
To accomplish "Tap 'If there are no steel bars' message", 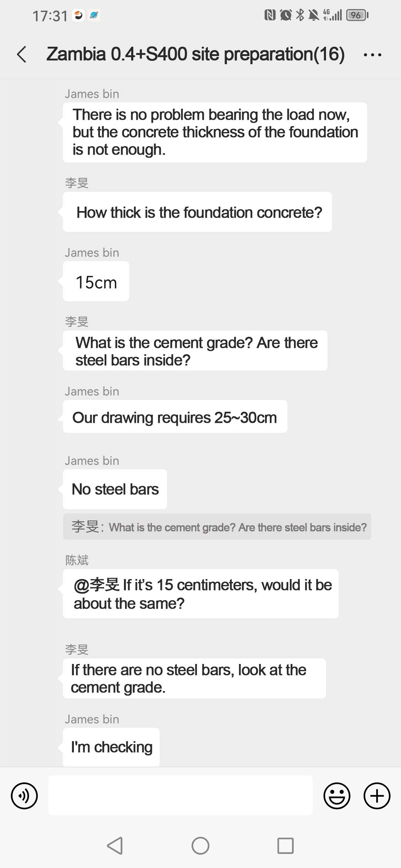I will 194,678.
